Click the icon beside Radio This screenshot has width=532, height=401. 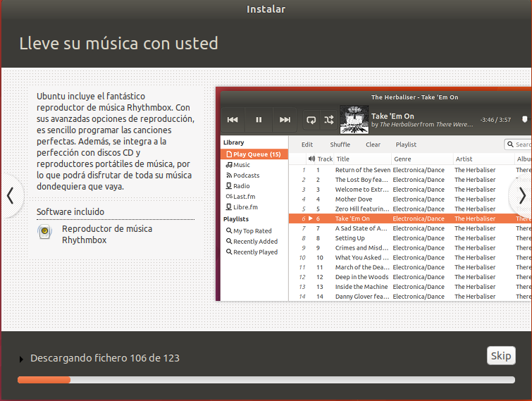tap(229, 186)
